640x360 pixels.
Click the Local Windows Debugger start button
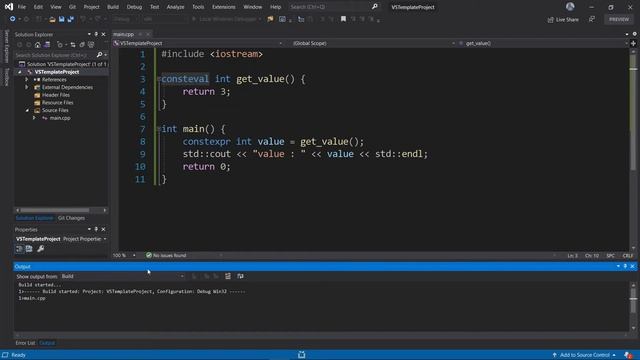tap(227, 19)
